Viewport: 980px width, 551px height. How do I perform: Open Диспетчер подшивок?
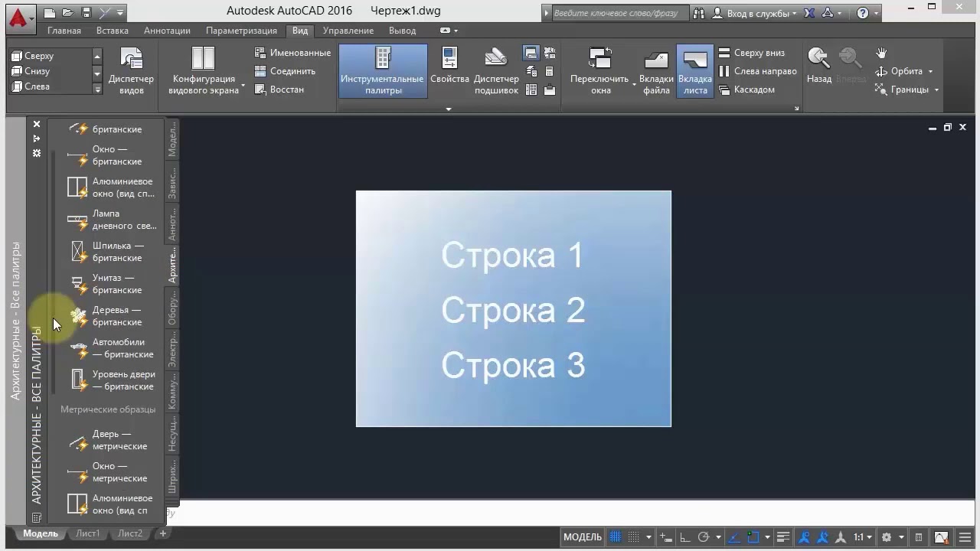point(496,71)
